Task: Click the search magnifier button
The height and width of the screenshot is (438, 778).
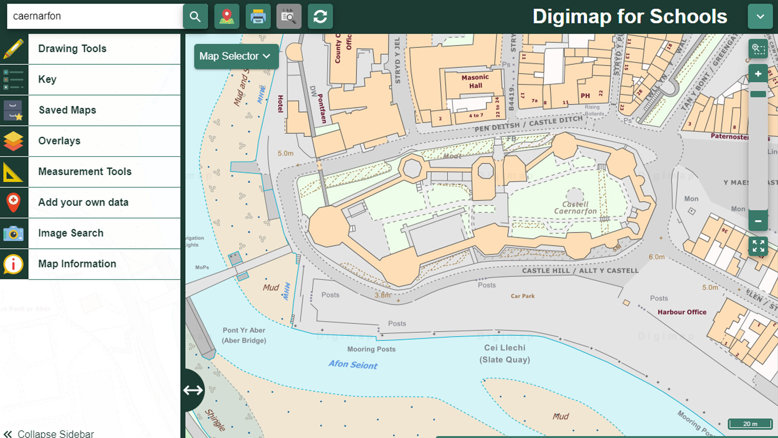Action: click(x=195, y=16)
